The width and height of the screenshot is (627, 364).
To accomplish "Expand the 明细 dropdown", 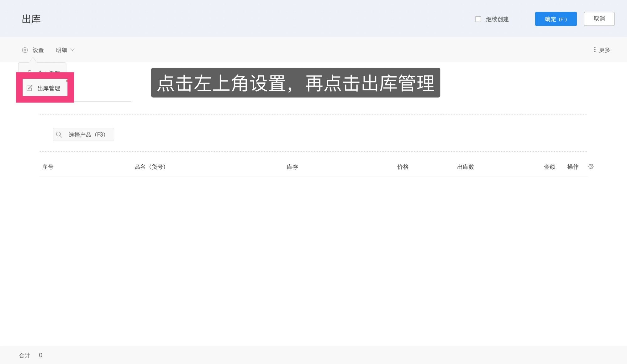I will point(65,50).
